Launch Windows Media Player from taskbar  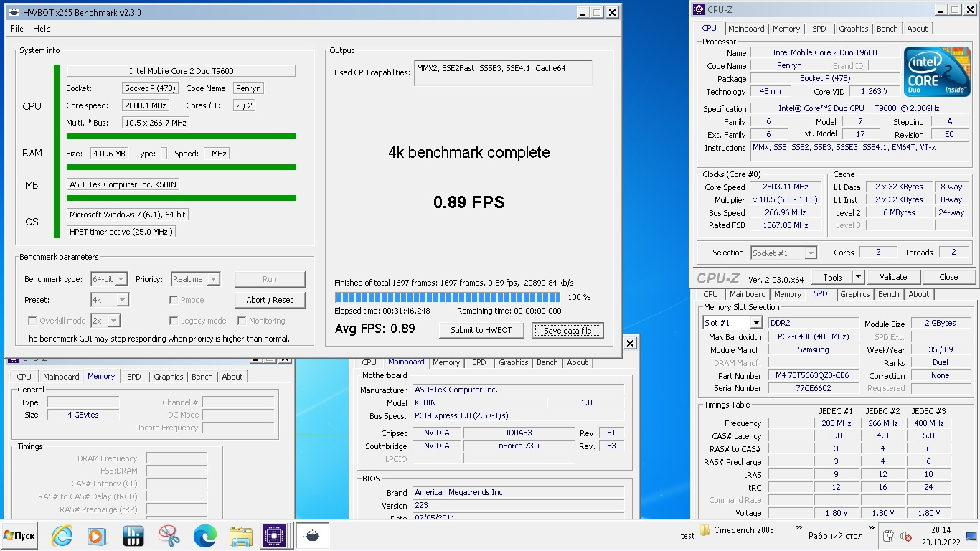[97, 536]
